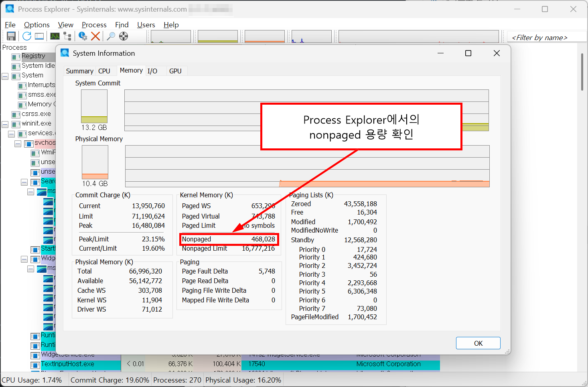Click the System Commit history graph
Screen dimensions: 588x387
coord(306,110)
